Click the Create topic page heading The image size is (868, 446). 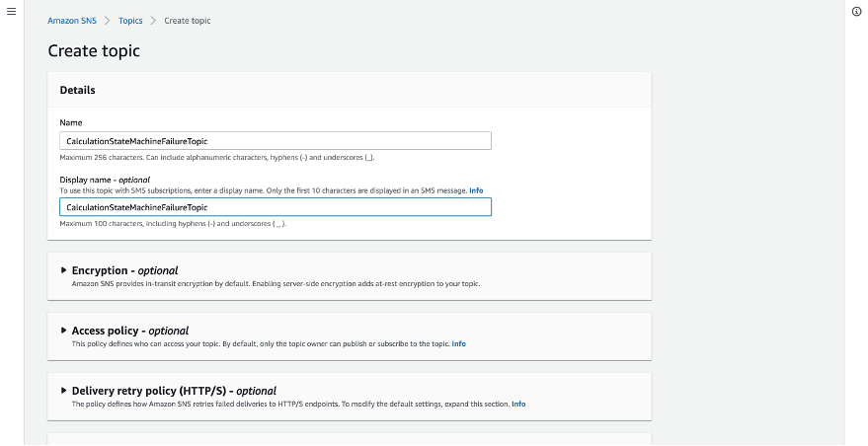[94, 50]
